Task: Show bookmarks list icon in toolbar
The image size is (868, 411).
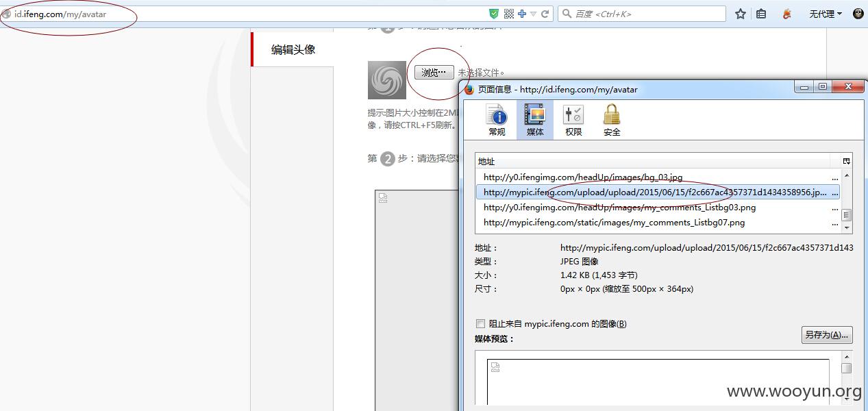Action: [761, 14]
